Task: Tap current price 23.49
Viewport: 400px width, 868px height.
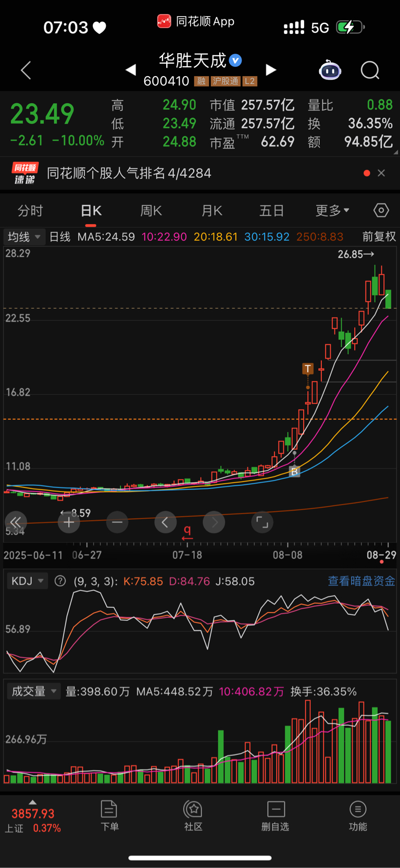Action: [42, 114]
